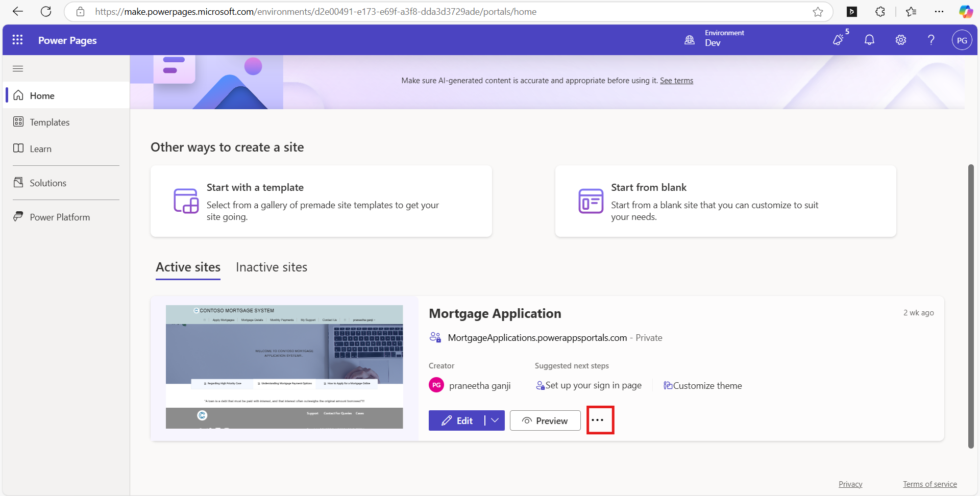980x496 pixels.
Task: Click the See terms link
Action: point(676,81)
